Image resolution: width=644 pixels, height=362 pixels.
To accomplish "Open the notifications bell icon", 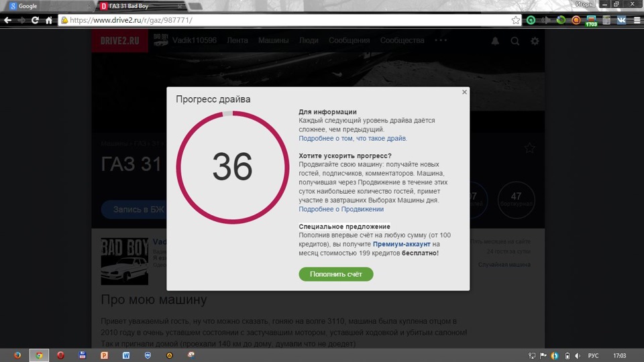I will [495, 41].
